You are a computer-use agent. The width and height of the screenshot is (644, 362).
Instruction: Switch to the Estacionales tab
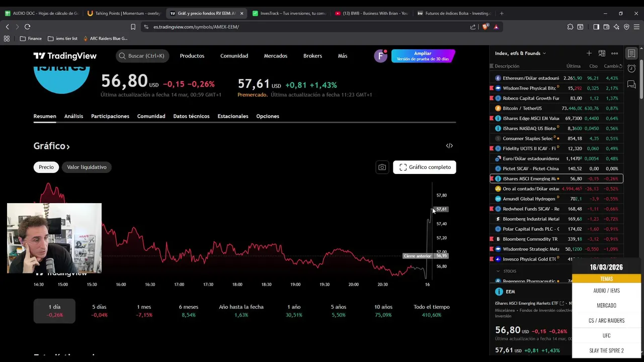(233, 116)
